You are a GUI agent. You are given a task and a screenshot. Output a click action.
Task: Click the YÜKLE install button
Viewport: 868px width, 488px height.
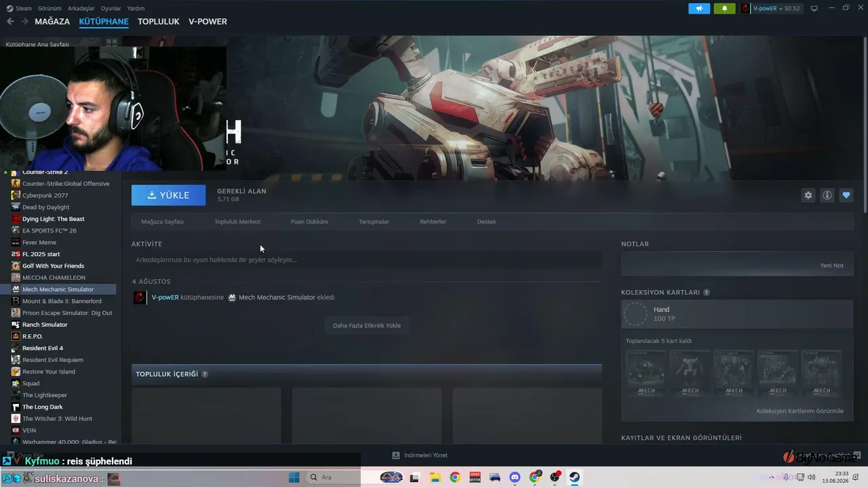tap(168, 195)
